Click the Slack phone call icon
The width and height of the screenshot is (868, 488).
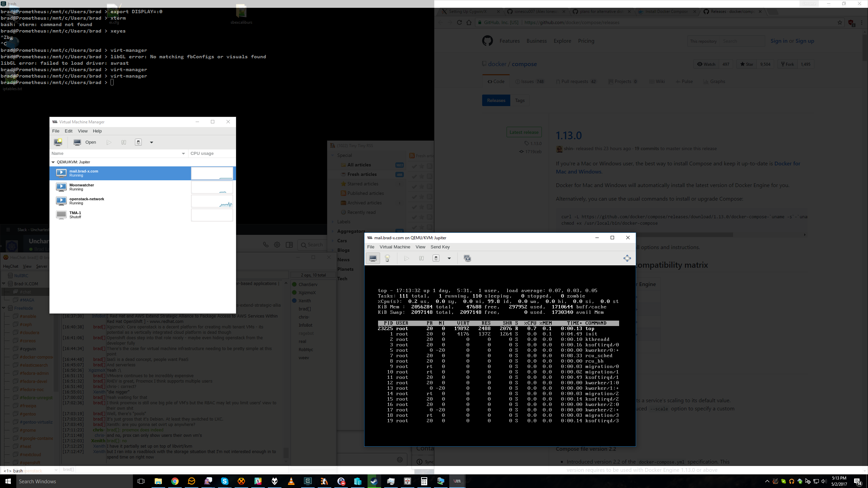(x=266, y=245)
